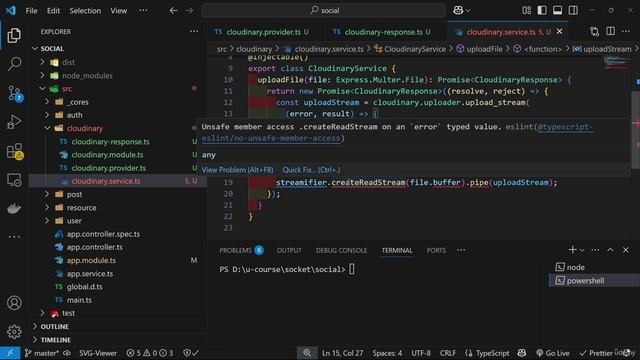640x360 pixels.
Task: Create new terminal with plus icon
Action: pos(572,250)
